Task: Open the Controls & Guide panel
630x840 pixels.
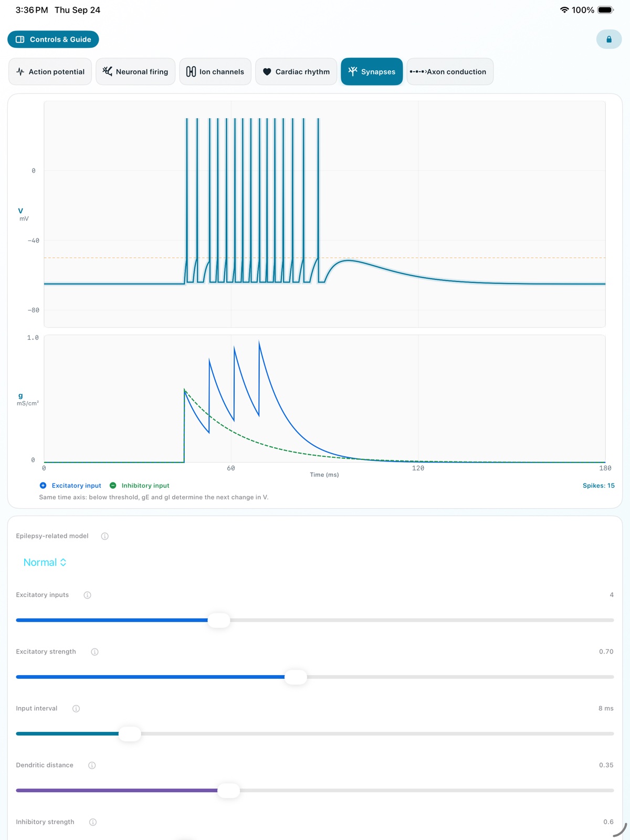Action: tap(53, 39)
